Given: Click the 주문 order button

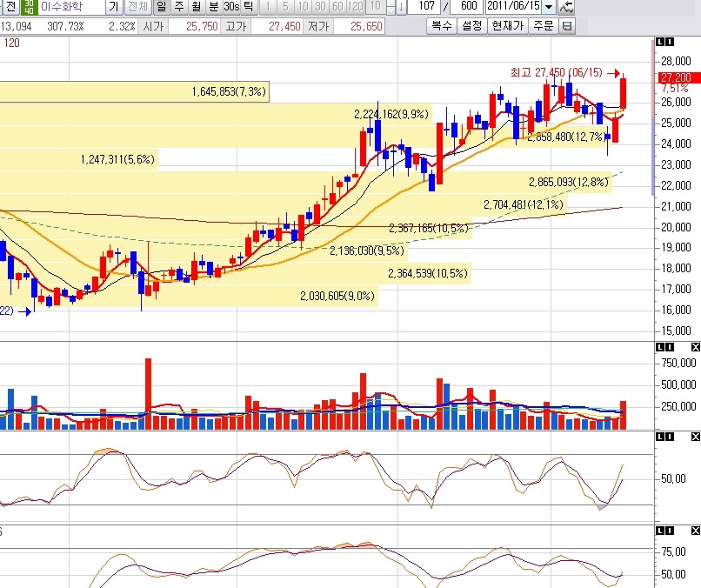Looking at the screenshot, I should pos(544,26).
